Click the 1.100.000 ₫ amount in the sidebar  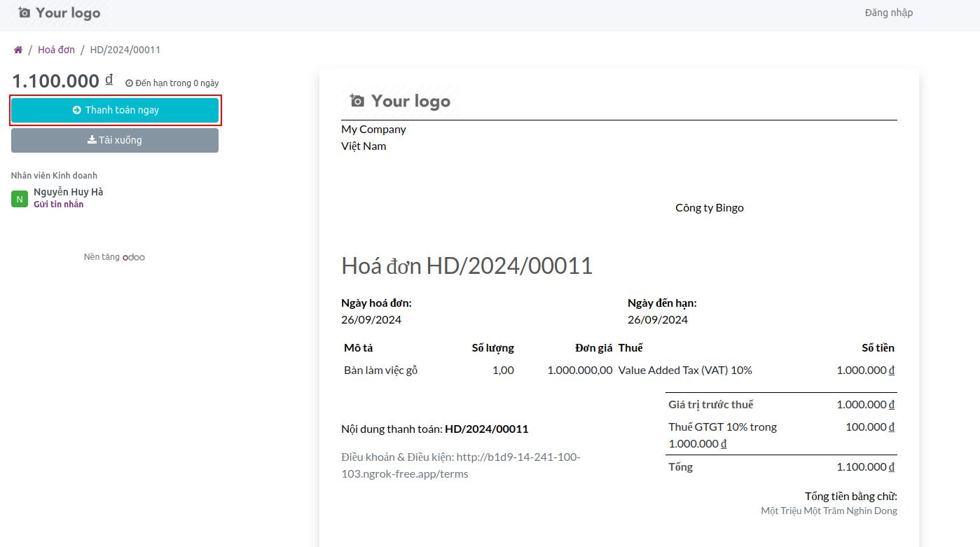point(62,81)
